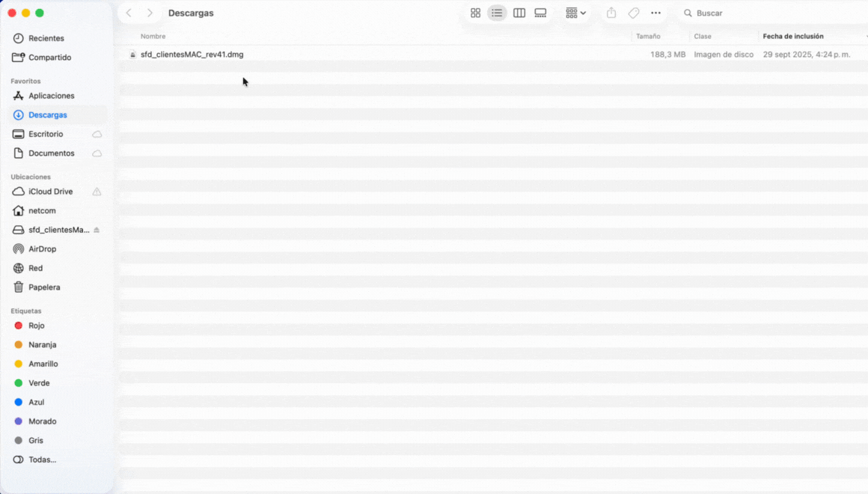Screen dimensions: 868x494
Task: Select the Rojo red tag
Action: pos(36,326)
